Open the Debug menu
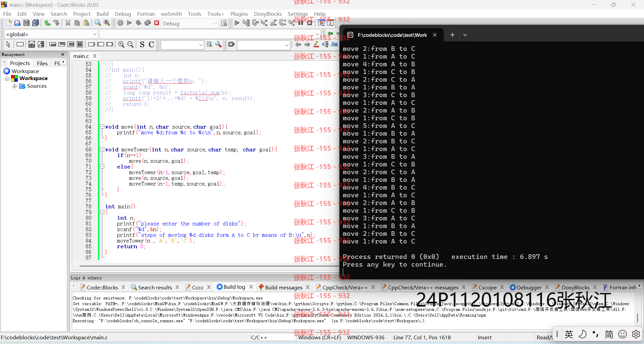The image size is (644, 344). pos(123,14)
